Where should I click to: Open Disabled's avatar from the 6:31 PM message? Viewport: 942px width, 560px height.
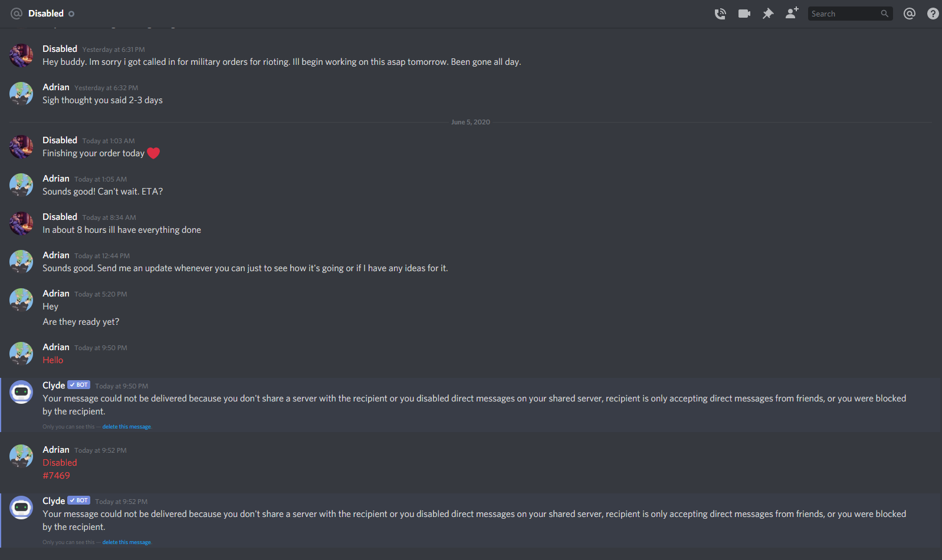(21, 55)
